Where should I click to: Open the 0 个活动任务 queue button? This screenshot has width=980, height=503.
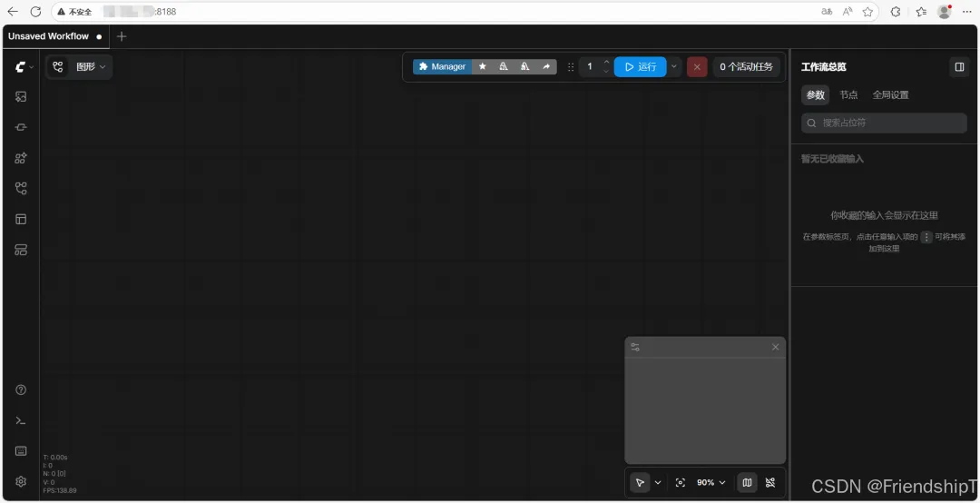pyautogui.click(x=746, y=66)
